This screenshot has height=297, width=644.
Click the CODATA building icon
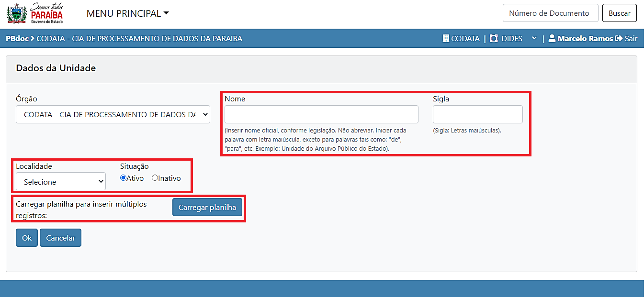(x=446, y=38)
